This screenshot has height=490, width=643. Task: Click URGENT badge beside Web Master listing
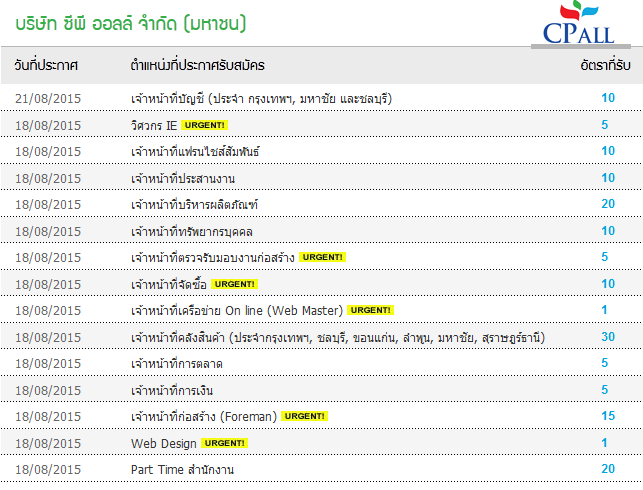tap(370, 310)
